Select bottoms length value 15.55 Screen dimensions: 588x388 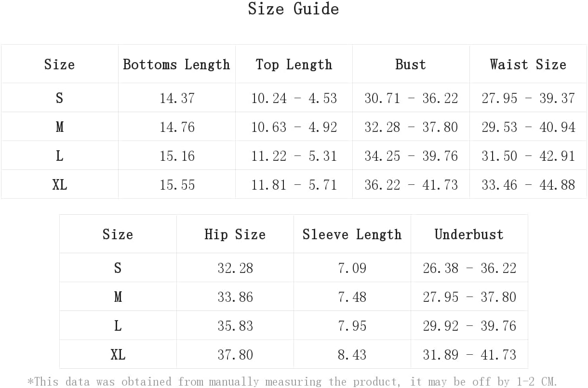[x=177, y=185]
